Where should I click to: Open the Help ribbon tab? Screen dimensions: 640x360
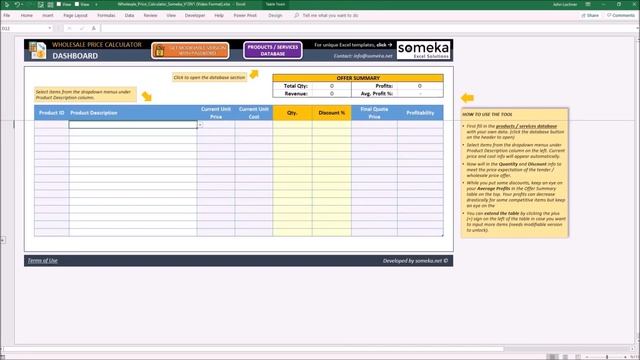click(x=219, y=15)
